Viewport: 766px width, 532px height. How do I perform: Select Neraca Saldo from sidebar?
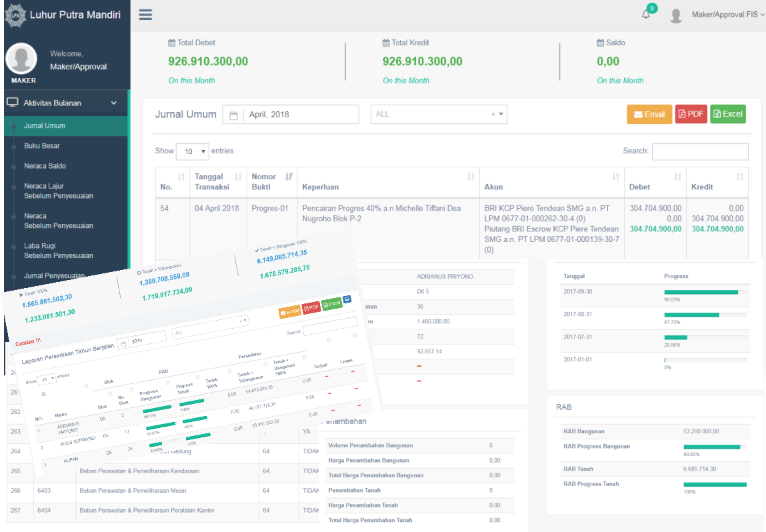coord(45,165)
